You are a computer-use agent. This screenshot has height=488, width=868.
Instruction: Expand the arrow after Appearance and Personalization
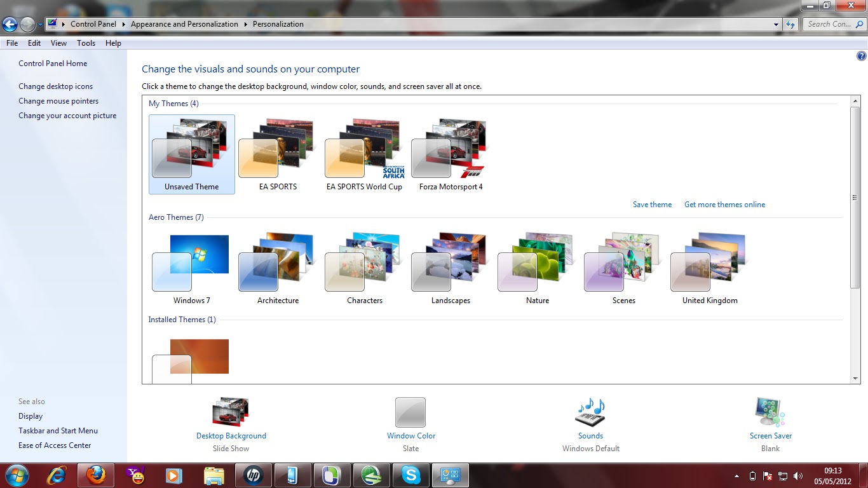coord(245,24)
